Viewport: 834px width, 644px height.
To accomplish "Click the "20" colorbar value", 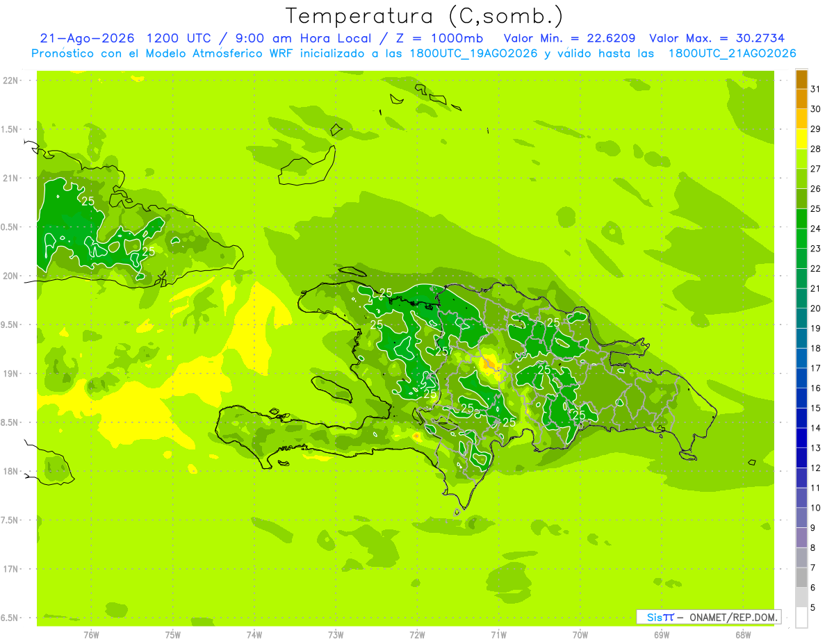I will coord(816,308).
